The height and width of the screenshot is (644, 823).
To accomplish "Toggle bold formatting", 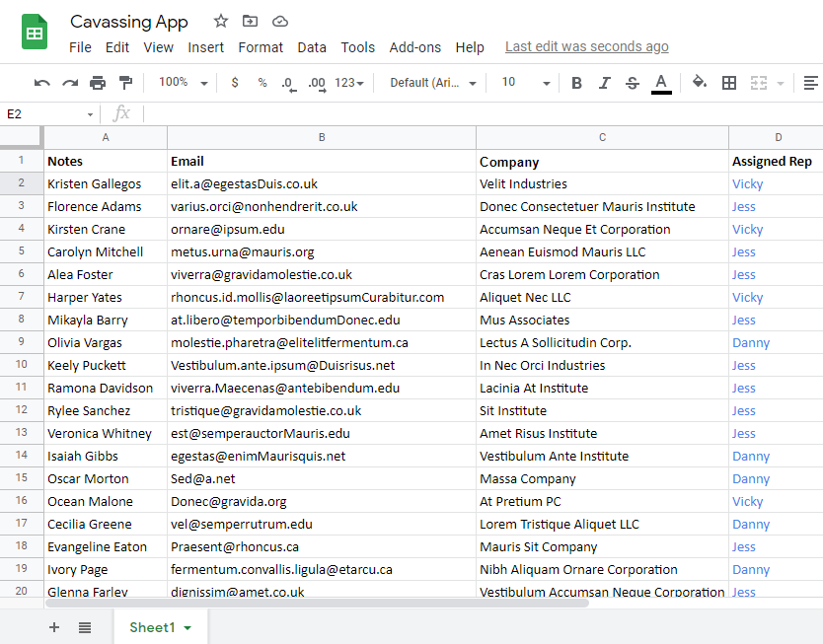I will click(577, 83).
